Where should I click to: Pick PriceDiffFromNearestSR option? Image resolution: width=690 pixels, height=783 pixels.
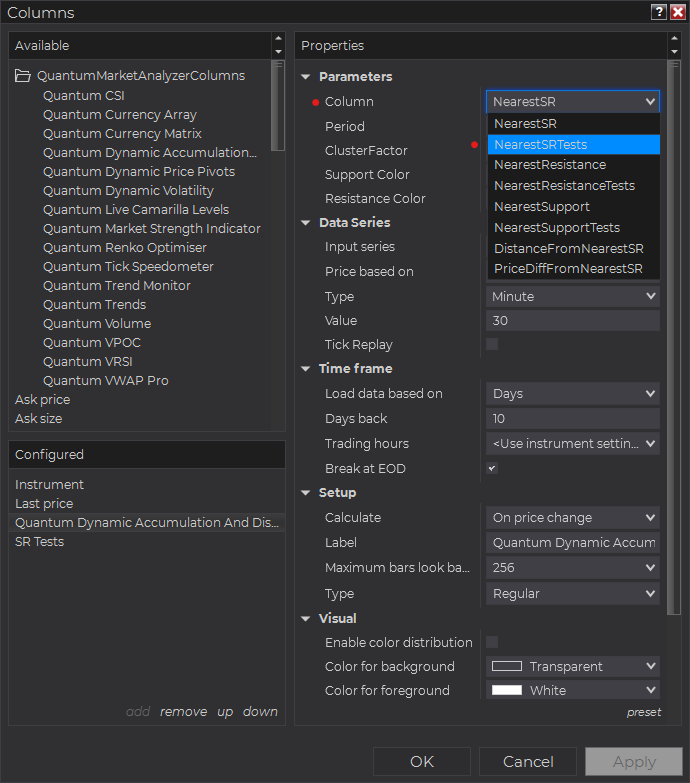574,269
